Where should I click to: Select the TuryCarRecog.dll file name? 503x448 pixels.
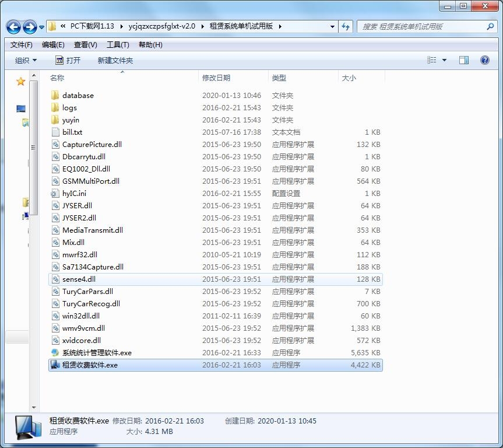[x=91, y=303]
